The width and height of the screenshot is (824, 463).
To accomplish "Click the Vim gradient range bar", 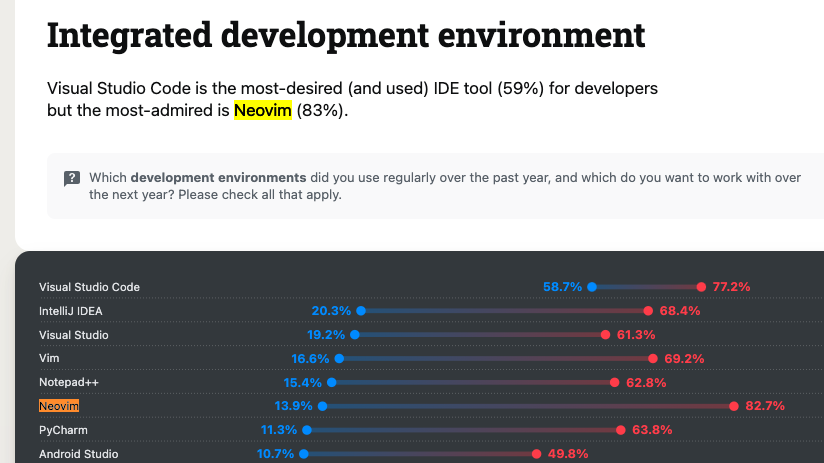I will [x=496, y=358].
